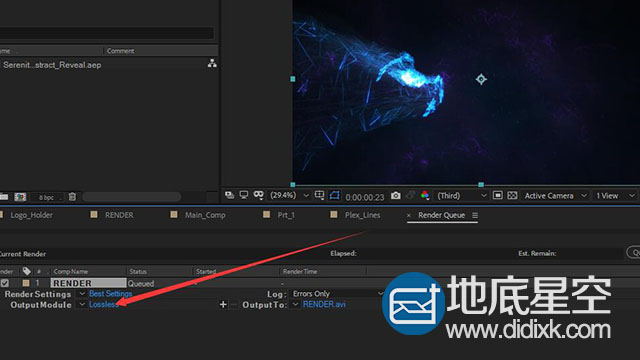
Task: Open the Log Errors Only dropdown
Action: [336, 294]
